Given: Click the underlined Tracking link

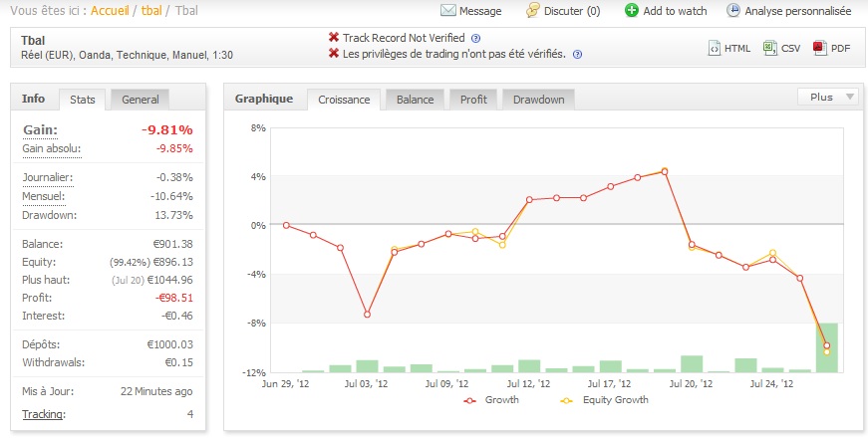Looking at the screenshot, I should pos(42,414).
